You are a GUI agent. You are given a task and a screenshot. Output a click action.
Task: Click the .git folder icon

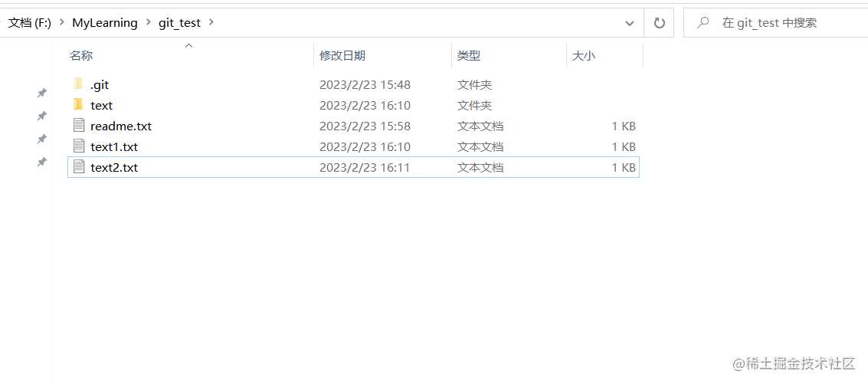point(78,84)
